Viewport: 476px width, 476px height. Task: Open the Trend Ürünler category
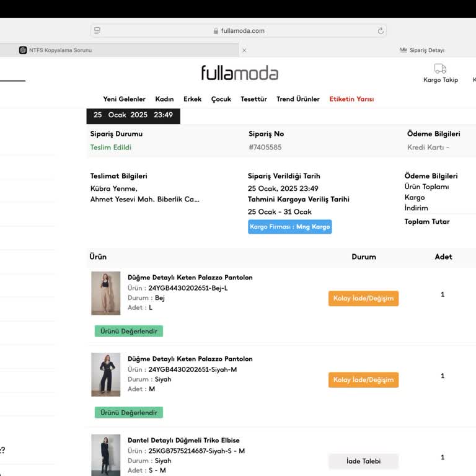point(298,99)
